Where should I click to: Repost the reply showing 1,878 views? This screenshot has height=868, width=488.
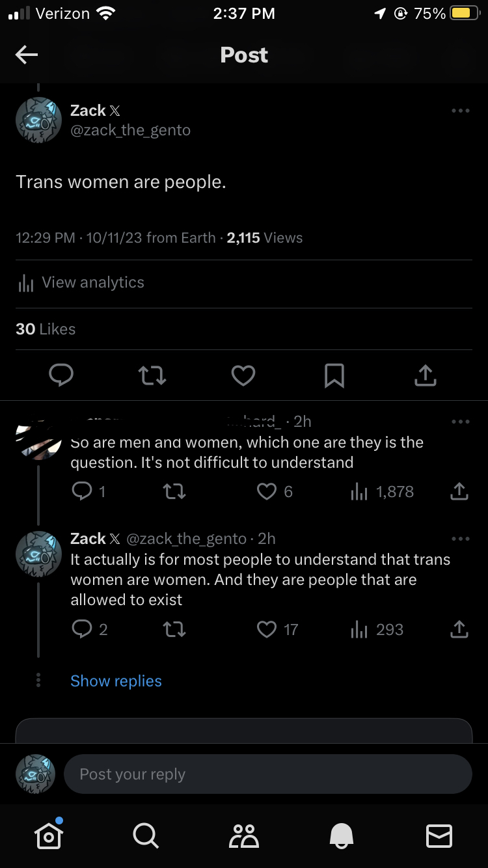pos(174,491)
